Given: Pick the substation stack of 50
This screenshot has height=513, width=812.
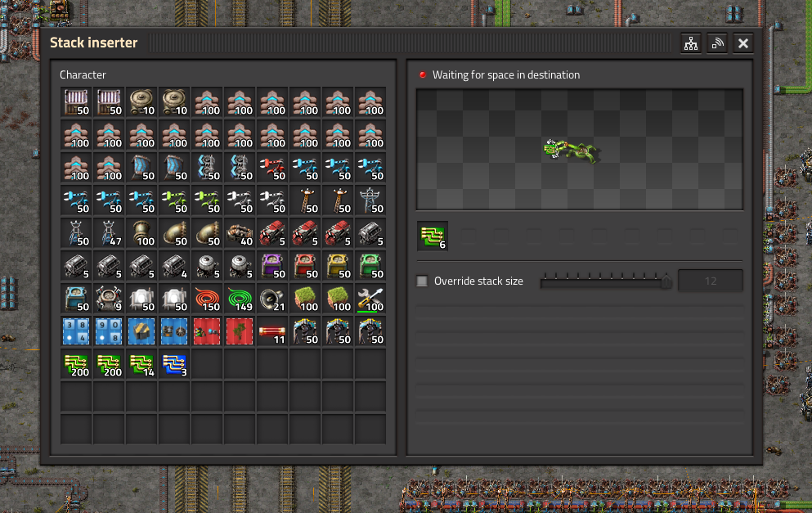Looking at the screenshot, I should click(x=76, y=232).
